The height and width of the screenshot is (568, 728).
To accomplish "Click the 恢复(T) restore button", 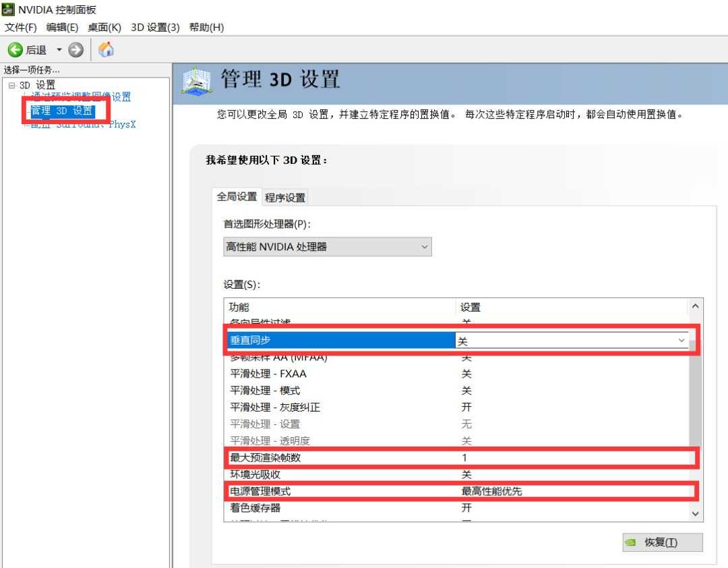I will pos(663,542).
